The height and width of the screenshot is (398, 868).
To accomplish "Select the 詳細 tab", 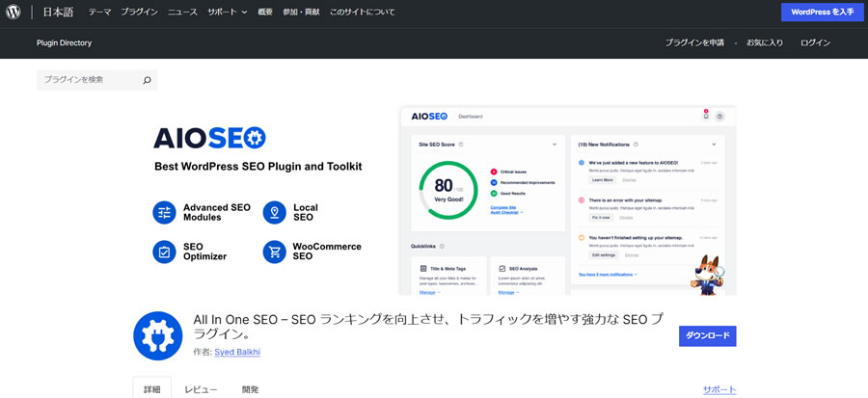I will (x=152, y=389).
